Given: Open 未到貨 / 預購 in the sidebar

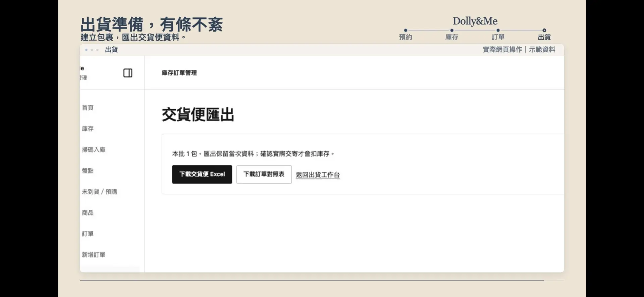Looking at the screenshot, I should [x=100, y=192].
